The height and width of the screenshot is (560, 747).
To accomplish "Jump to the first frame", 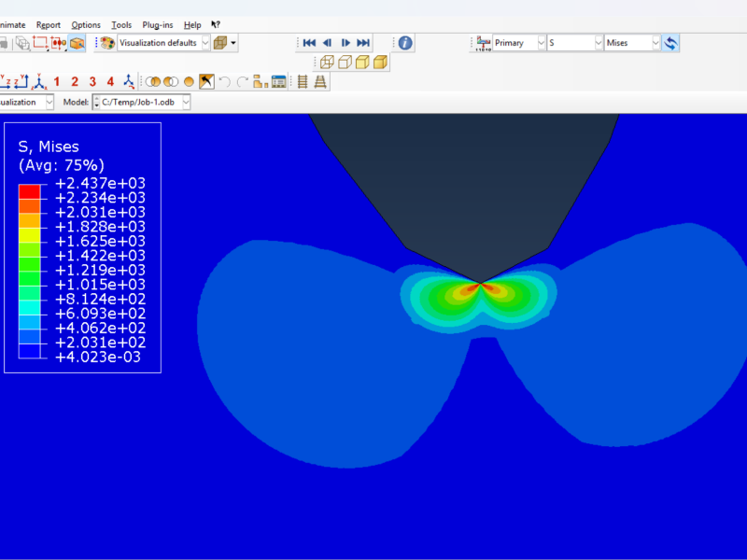I will [309, 43].
